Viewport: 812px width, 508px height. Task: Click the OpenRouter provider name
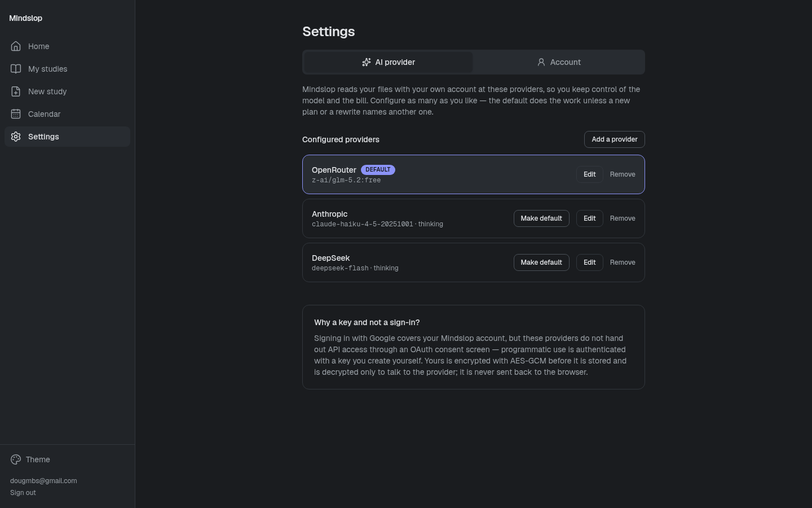coord(334,170)
